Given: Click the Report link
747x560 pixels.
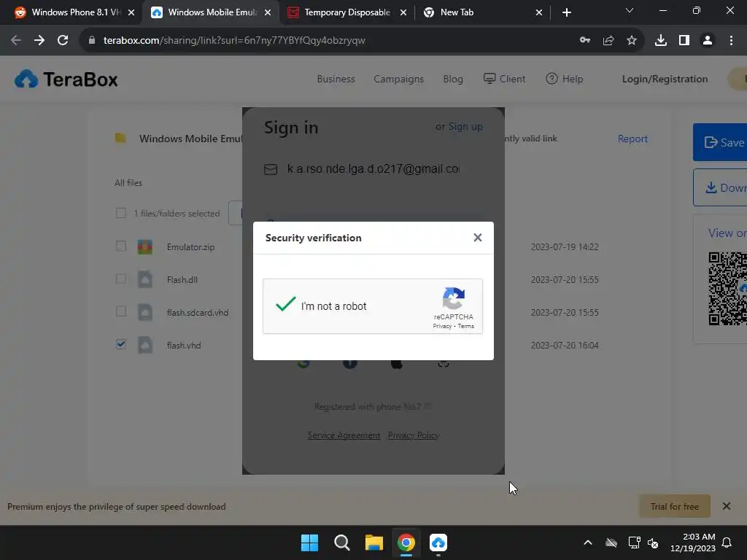Looking at the screenshot, I should (632, 139).
